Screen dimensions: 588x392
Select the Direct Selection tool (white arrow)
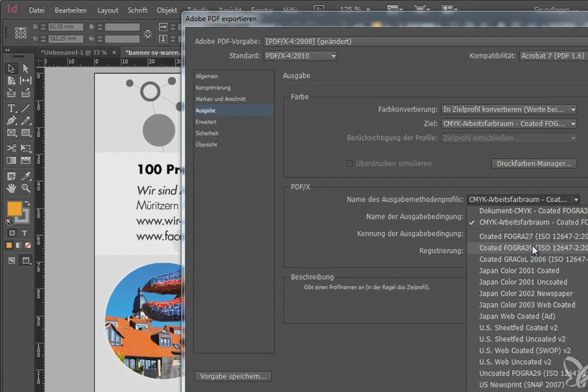26,69
